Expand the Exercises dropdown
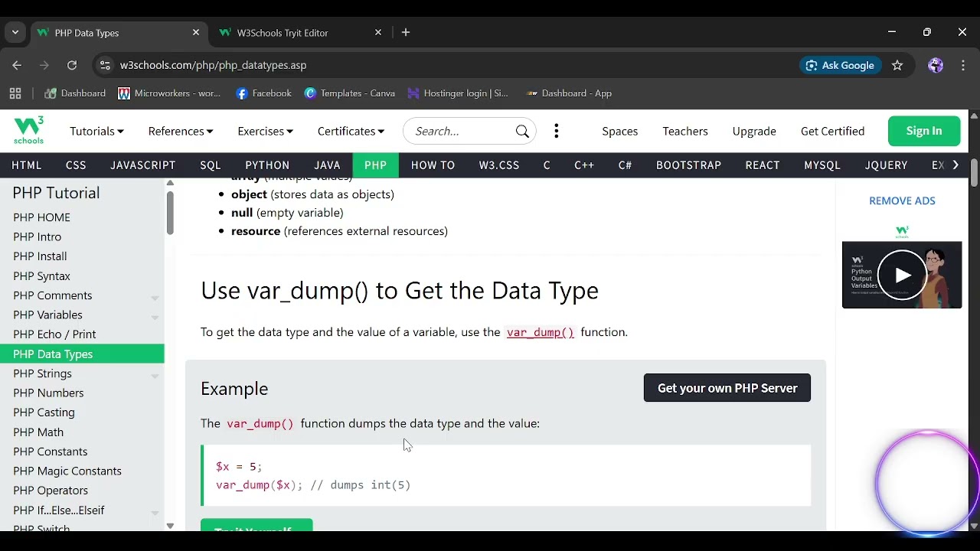 (x=265, y=132)
